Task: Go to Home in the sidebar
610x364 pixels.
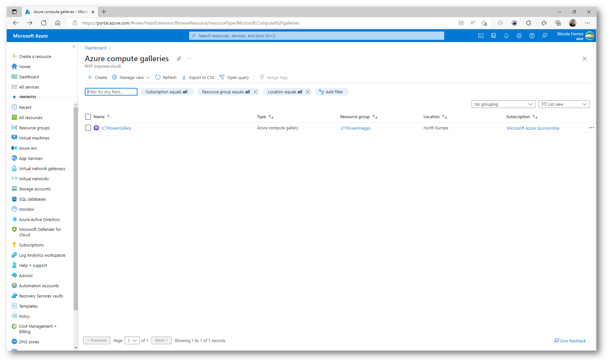Action: (21, 67)
